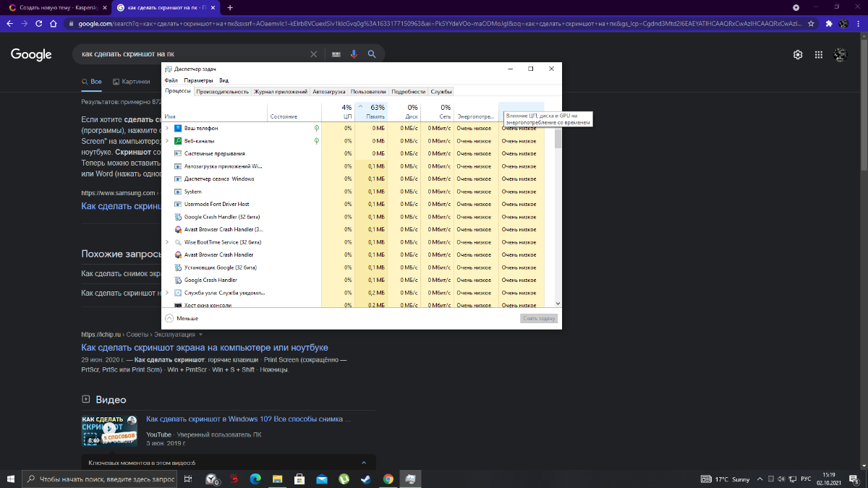Image resolution: width=868 pixels, height=488 pixels.
Task: Open the ichip.ru screenshot article link
Action: [x=205, y=348]
